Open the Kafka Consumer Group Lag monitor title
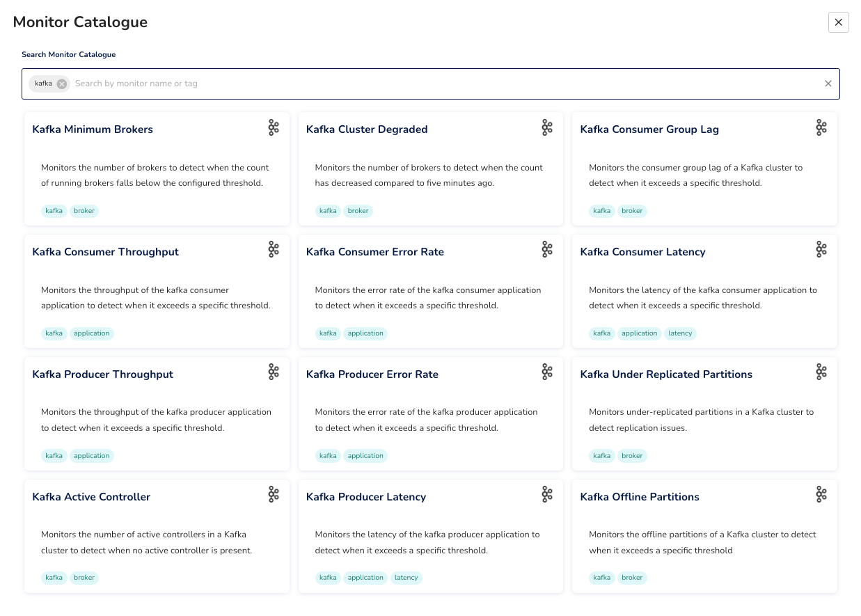The image size is (861, 616). tap(649, 129)
